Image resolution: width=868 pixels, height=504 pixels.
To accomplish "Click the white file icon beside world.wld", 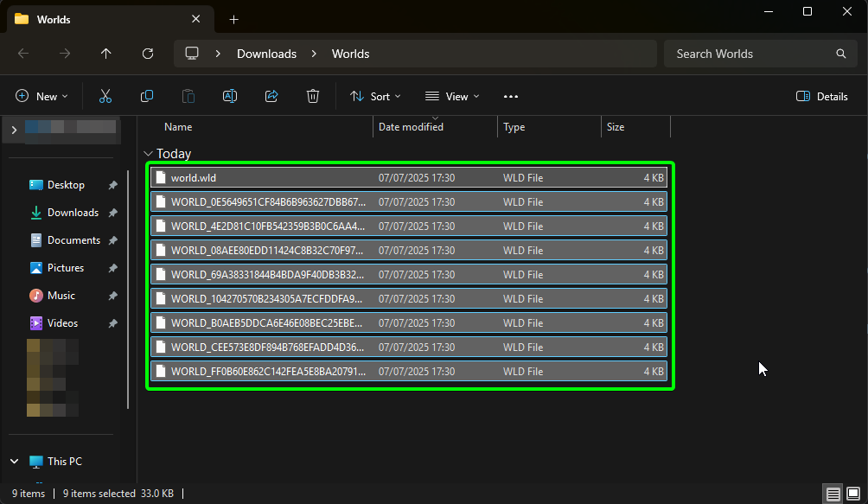I will (161, 177).
